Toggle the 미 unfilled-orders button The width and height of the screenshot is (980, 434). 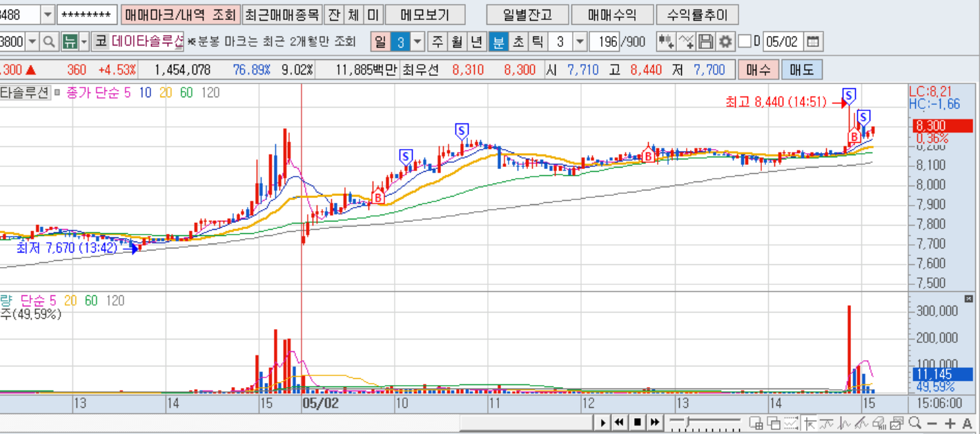tap(373, 14)
